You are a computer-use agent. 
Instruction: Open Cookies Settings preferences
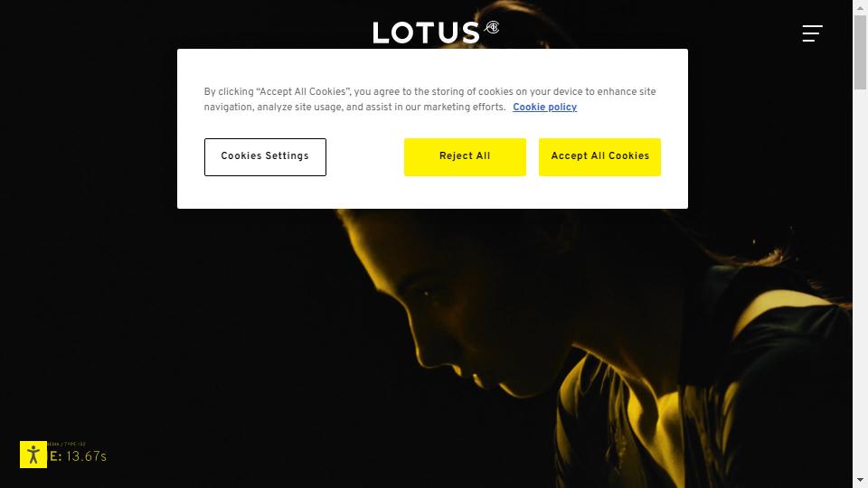coord(265,157)
